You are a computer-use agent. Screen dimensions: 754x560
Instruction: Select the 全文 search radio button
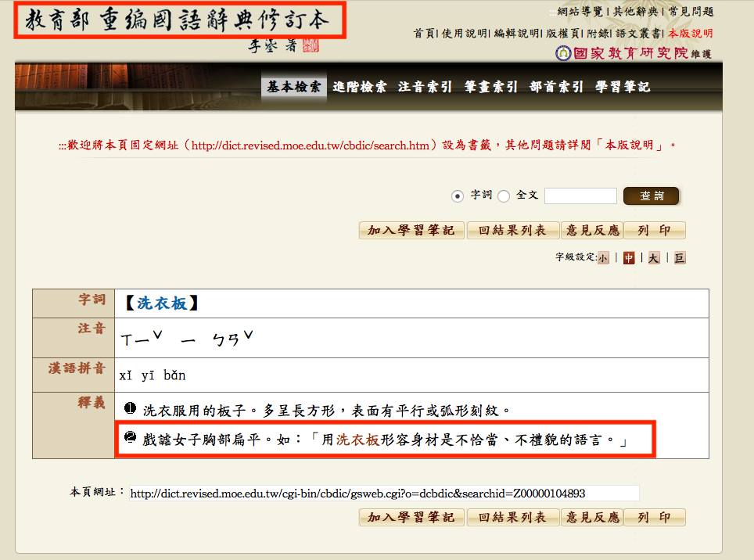[x=504, y=196]
